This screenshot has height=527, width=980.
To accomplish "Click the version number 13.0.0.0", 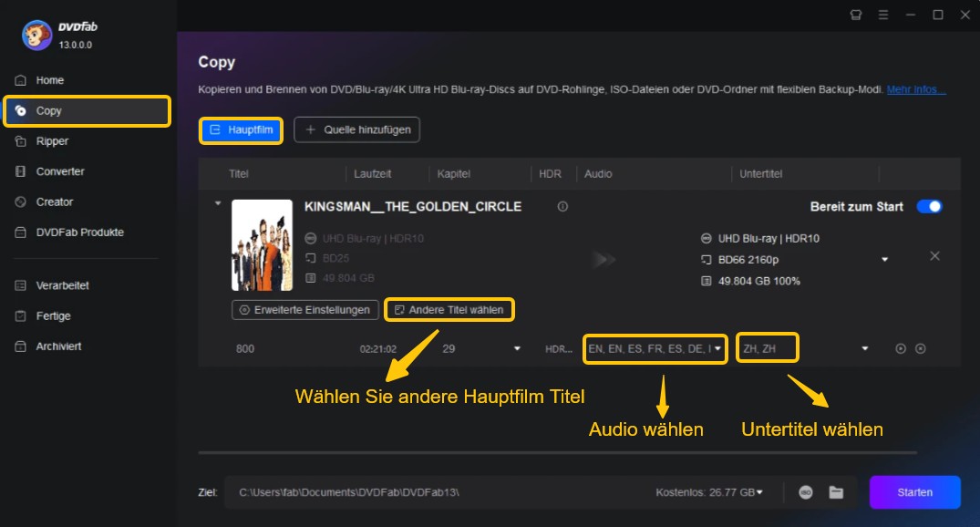I will point(75,45).
